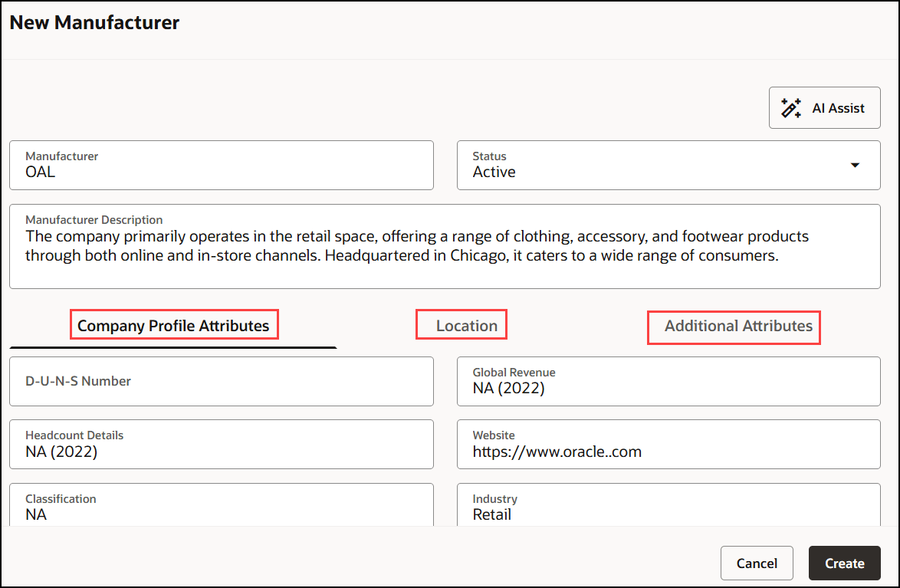
Task: Click inside the Manufacturer Description text area
Action: click(445, 245)
